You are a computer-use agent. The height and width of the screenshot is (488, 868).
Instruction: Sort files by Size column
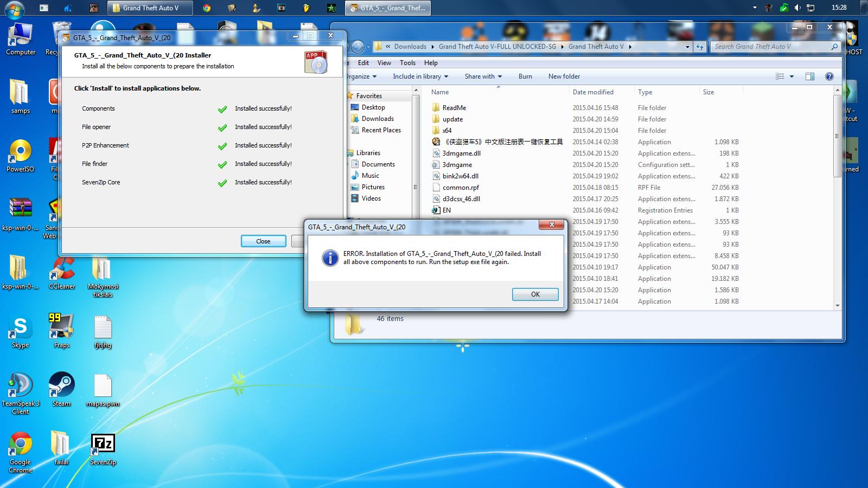point(709,92)
